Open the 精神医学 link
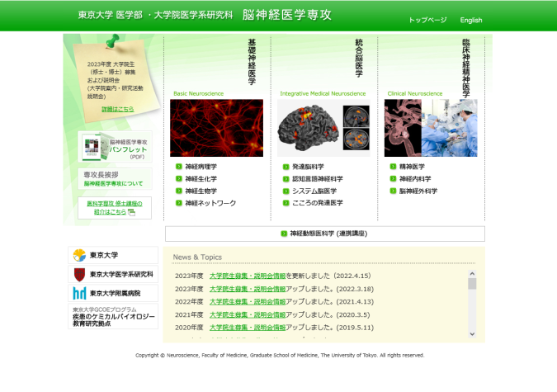 point(412,167)
